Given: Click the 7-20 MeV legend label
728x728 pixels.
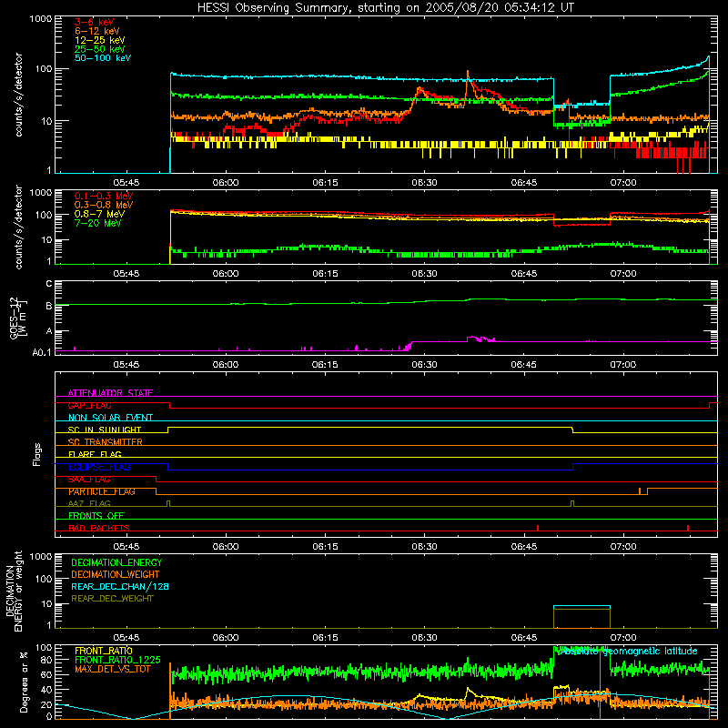Looking at the screenshot, I should click(97, 223).
